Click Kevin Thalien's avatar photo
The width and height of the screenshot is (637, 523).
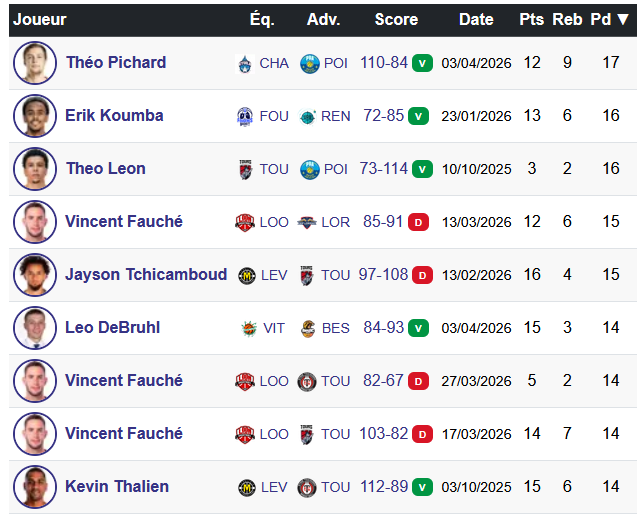coord(34,487)
